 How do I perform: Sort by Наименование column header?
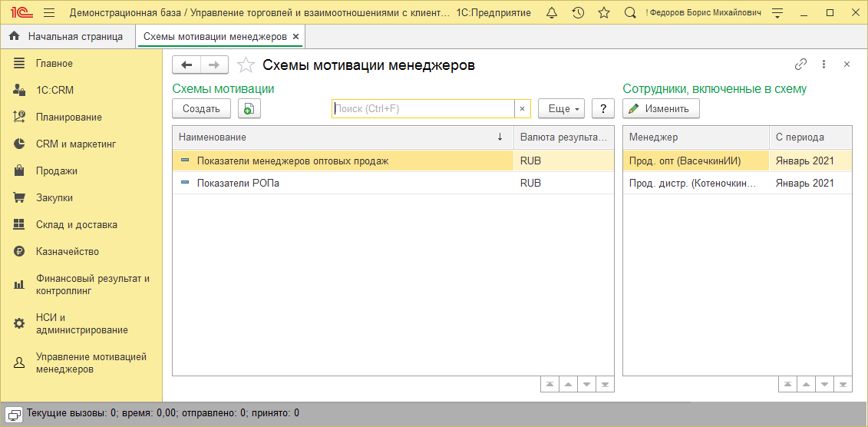click(343, 137)
